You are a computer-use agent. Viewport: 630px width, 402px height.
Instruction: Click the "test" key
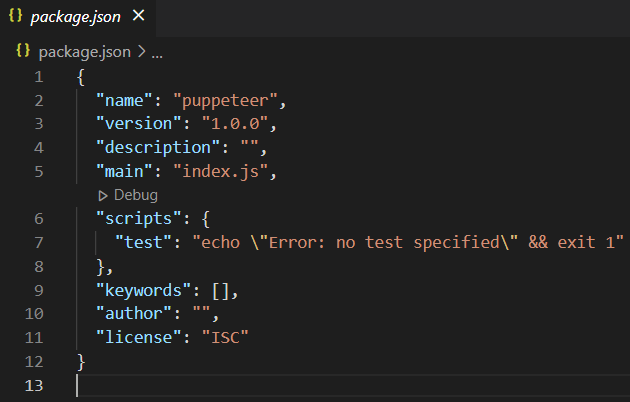point(143,243)
